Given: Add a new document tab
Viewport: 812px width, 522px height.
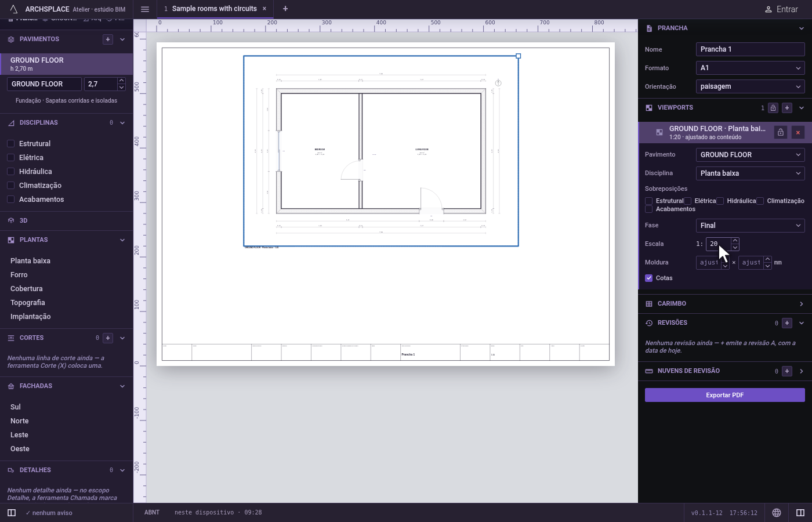Looking at the screenshot, I should click(285, 9).
